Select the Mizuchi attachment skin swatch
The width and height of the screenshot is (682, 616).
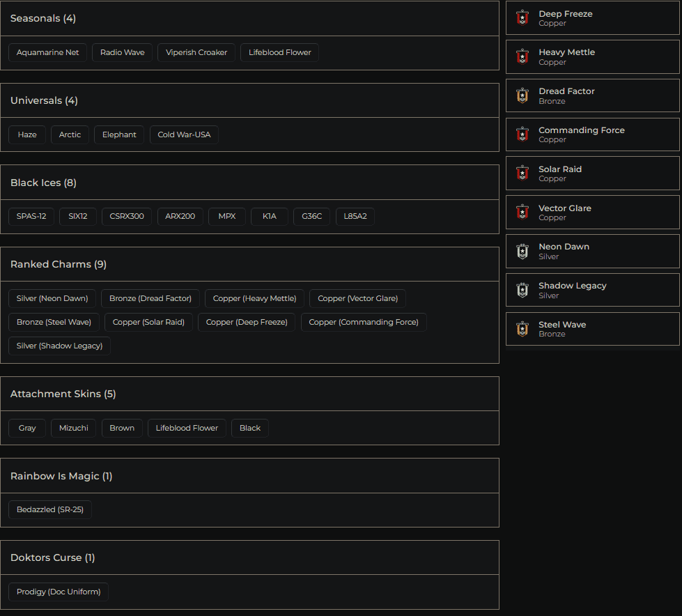(73, 428)
